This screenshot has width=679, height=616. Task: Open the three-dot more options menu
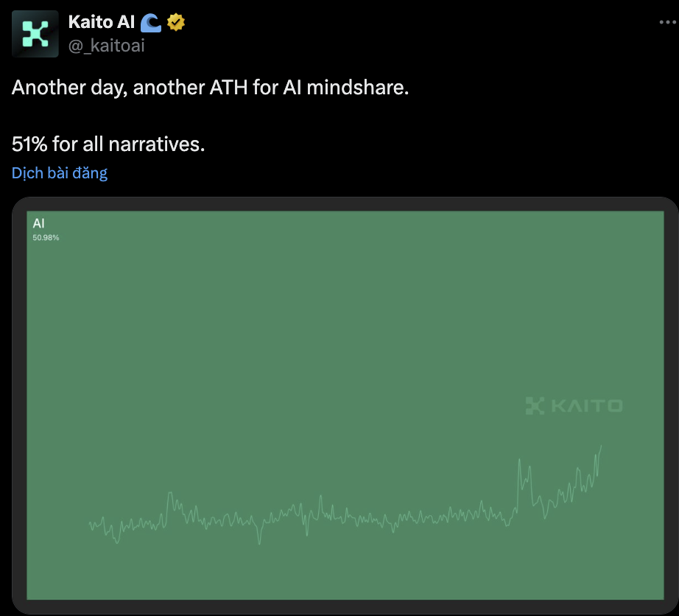coord(667,21)
